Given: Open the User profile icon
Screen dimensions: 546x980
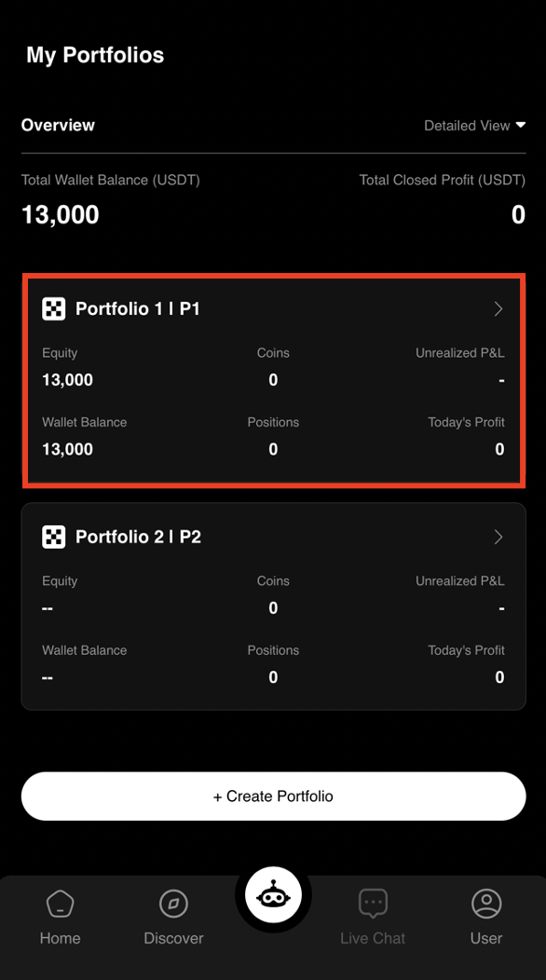Looking at the screenshot, I should coord(485,902).
